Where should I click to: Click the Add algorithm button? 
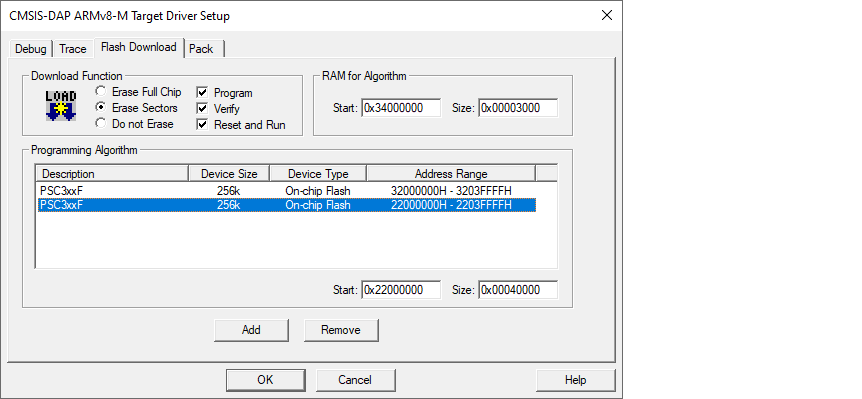[251, 330]
